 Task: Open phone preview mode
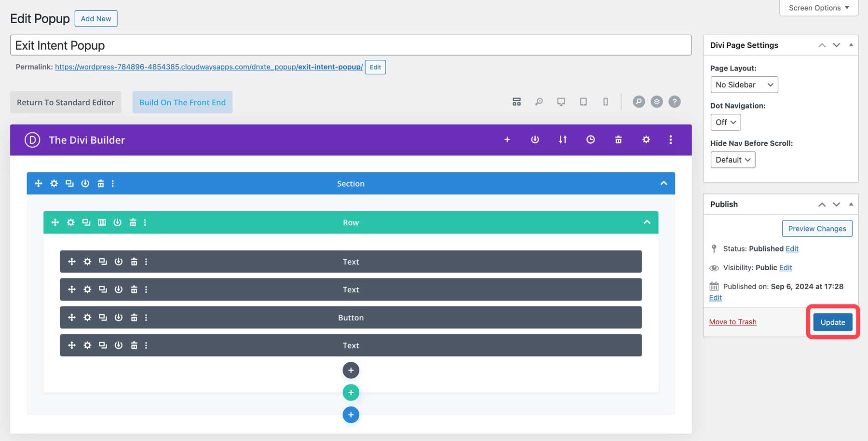coord(605,101)
